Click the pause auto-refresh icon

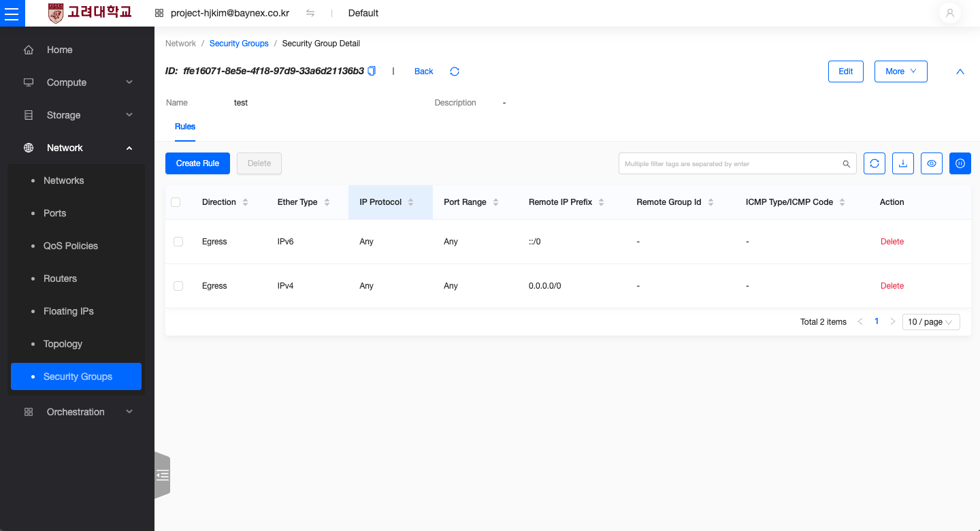(960, 163)
